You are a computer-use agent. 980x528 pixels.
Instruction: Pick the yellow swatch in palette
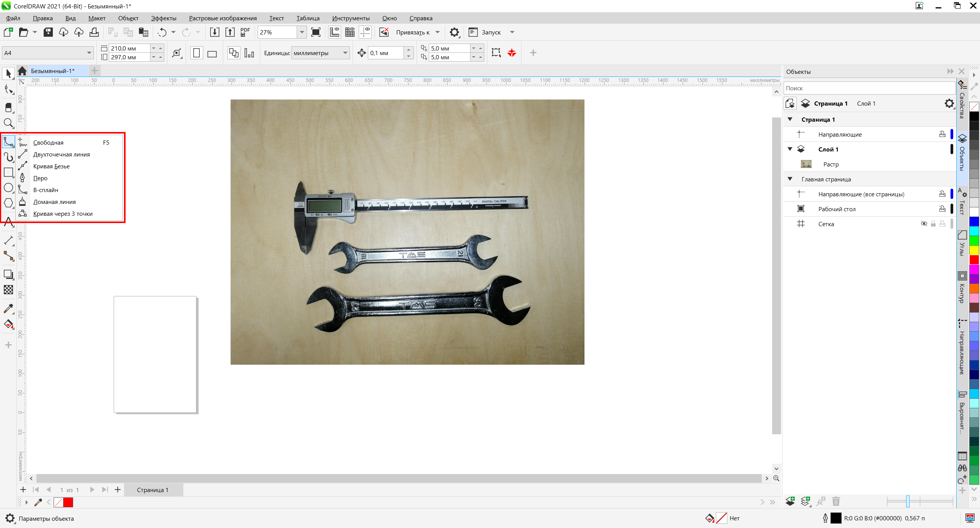(974, 250)
